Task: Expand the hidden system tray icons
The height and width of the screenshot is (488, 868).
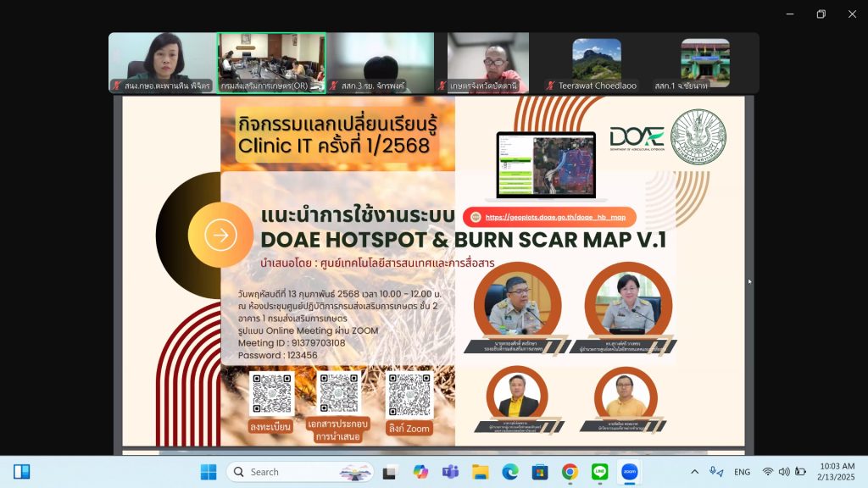Action: pyautogui.click(x=694, y=472)
